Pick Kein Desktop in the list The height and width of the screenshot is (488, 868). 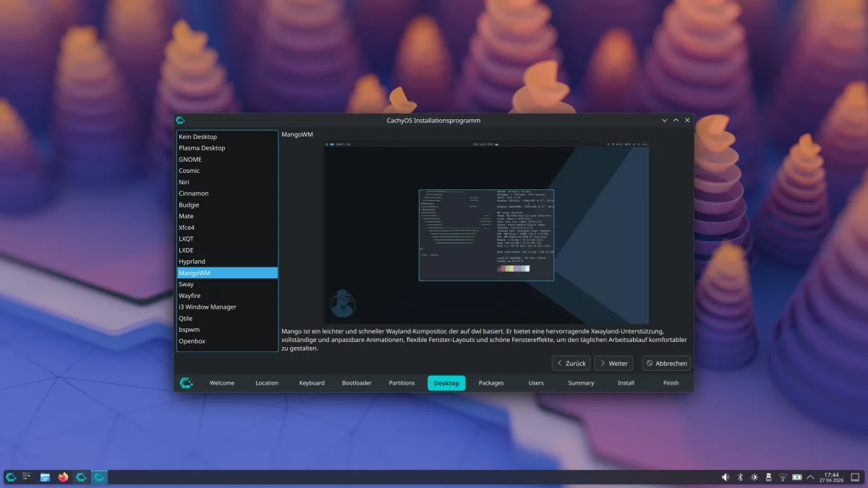point(197,137)
